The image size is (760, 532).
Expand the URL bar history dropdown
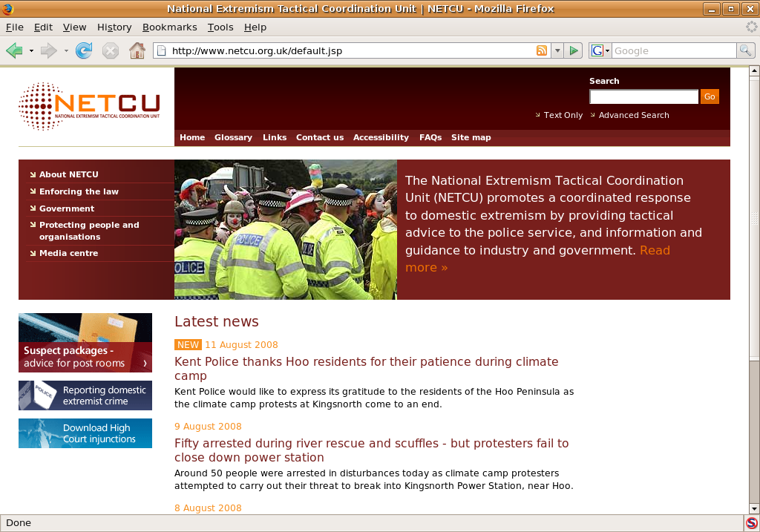click(x=557, y=50)
